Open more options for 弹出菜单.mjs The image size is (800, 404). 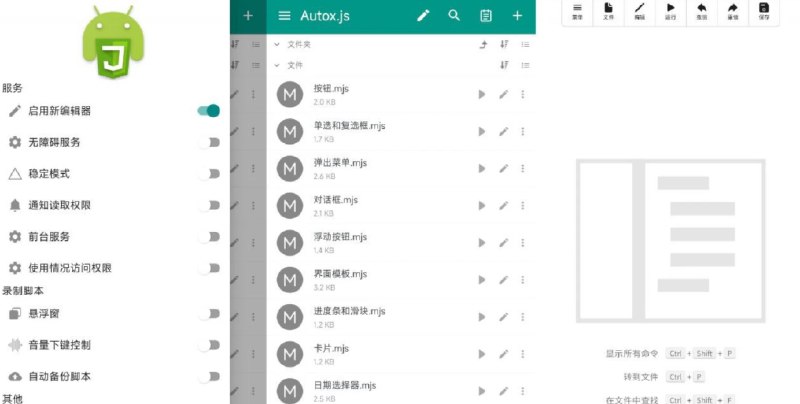tap(522, 168)
